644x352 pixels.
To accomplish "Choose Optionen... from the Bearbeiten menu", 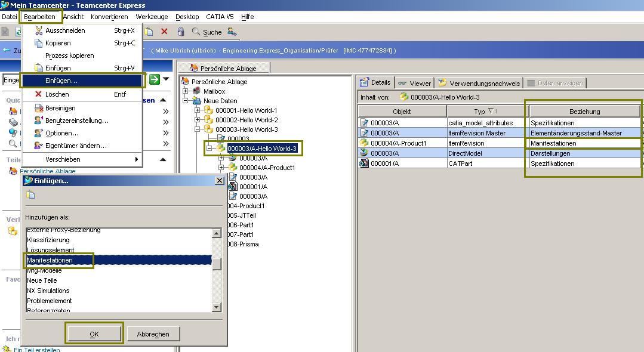I will [82, 133].
